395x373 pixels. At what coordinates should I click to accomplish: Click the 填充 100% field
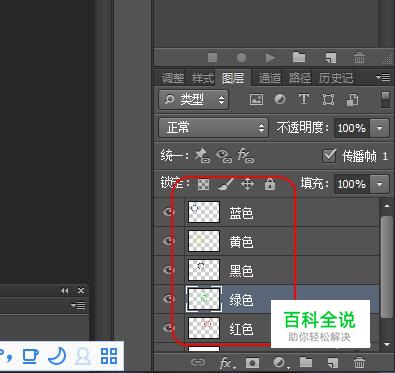[352, 184]
